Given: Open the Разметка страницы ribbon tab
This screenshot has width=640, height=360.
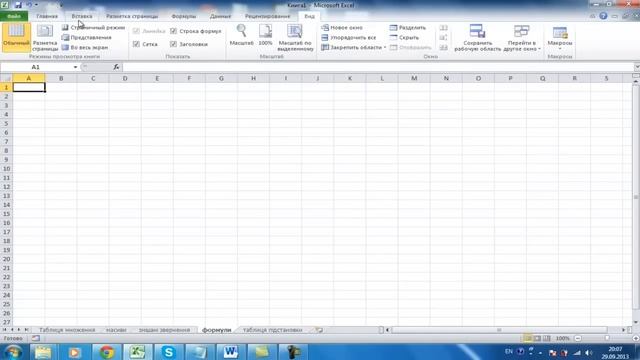Looking at the screenshot, I should pyautogui.click(x=132, y=16).
